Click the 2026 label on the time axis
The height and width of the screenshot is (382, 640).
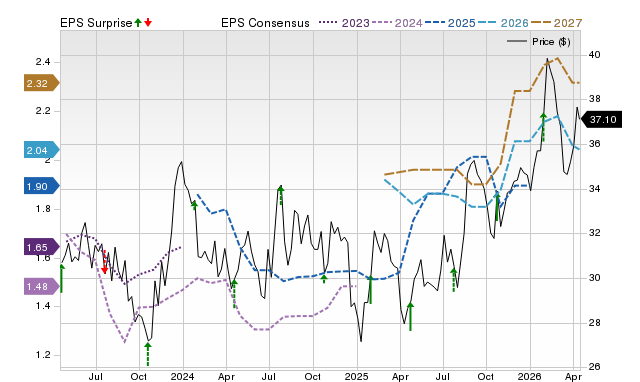(x=530, y=376)
